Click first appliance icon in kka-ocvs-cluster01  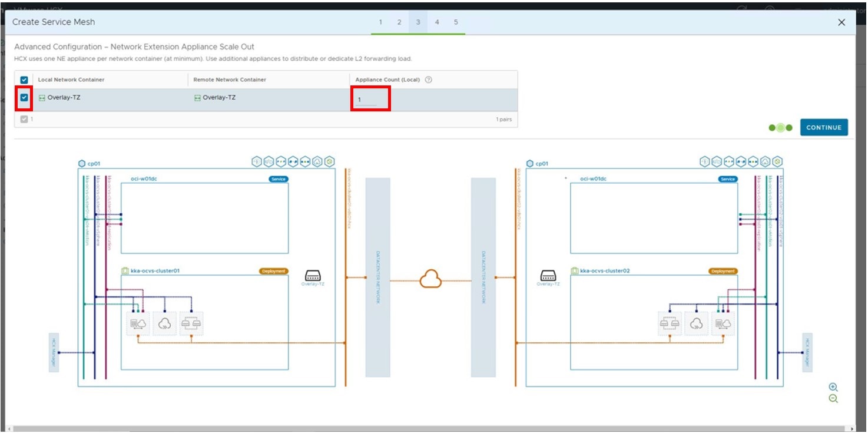pyautogui.click(x=138, y=323)
